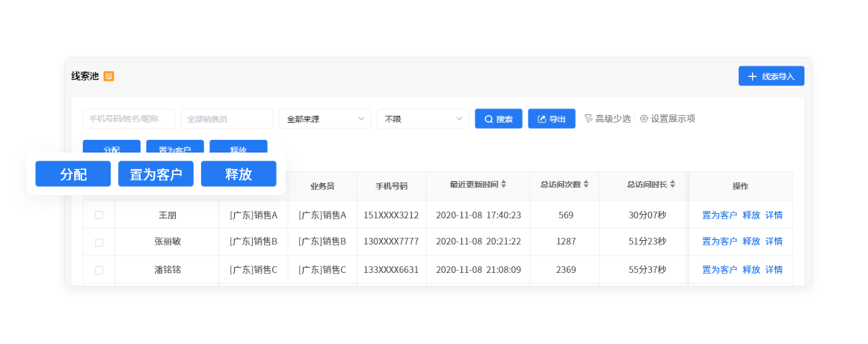
Task: Click the timestamp 2020-11-08 17:40:23
Action: 478,215
